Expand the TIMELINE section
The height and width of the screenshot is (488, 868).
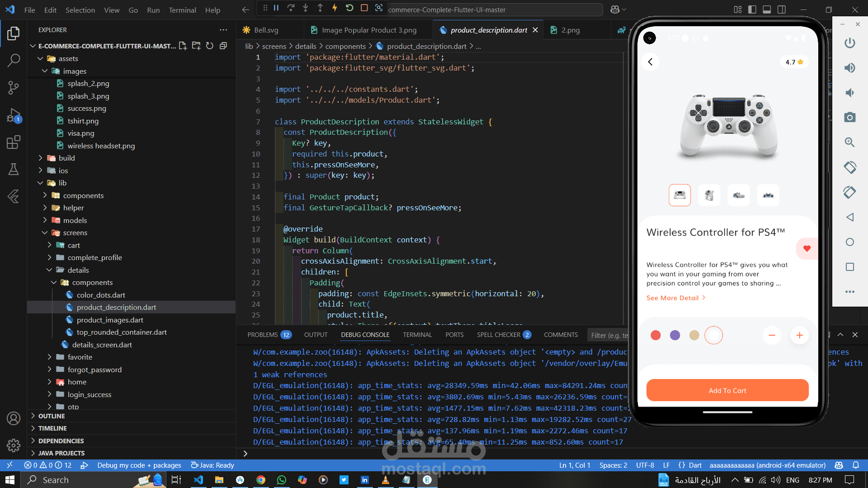132,428
